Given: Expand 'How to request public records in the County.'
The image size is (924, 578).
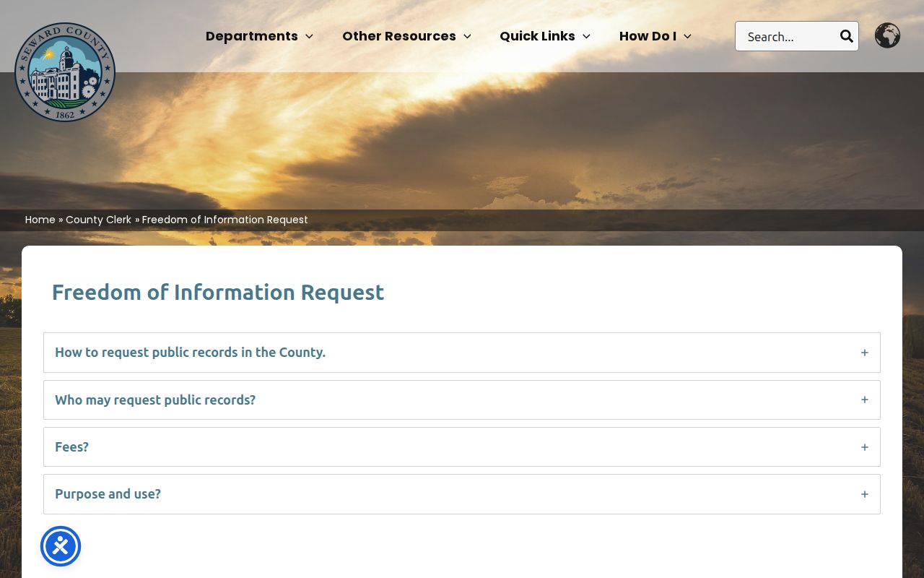Looking at the screenshot, I should pos(462,353).
